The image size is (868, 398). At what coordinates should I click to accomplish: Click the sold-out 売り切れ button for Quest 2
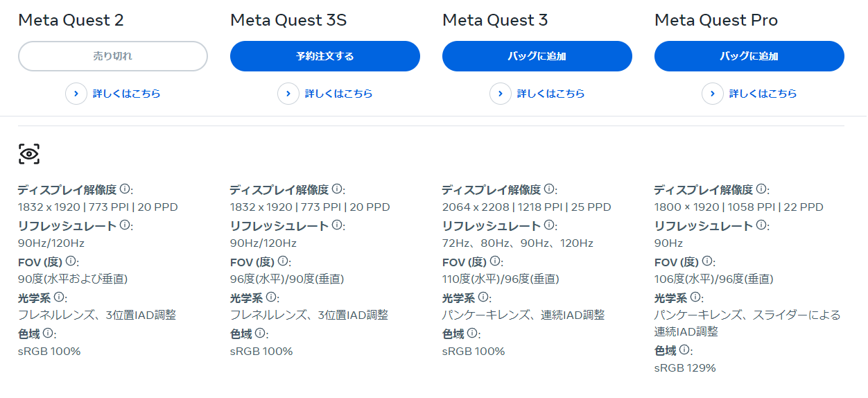pos(112,56)
